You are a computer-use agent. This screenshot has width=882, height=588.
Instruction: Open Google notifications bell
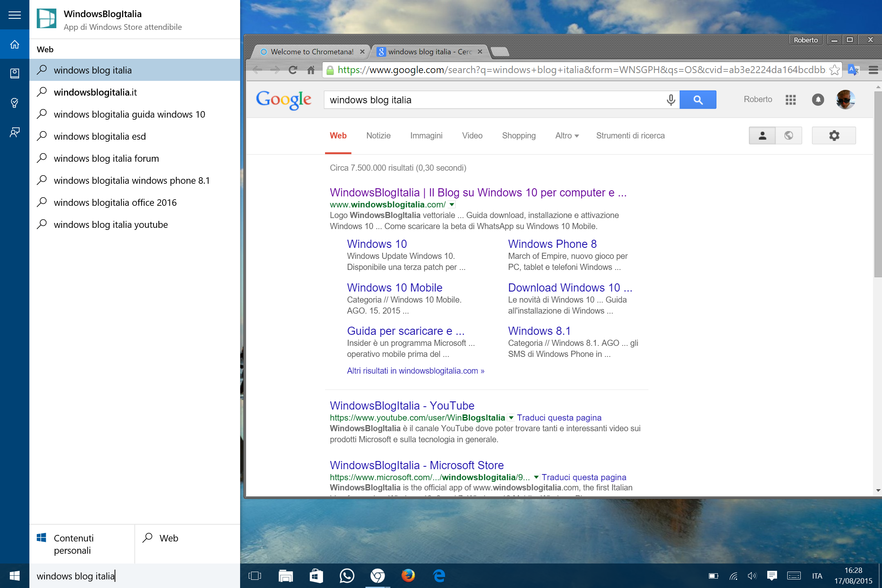click(x=818, y=100)
